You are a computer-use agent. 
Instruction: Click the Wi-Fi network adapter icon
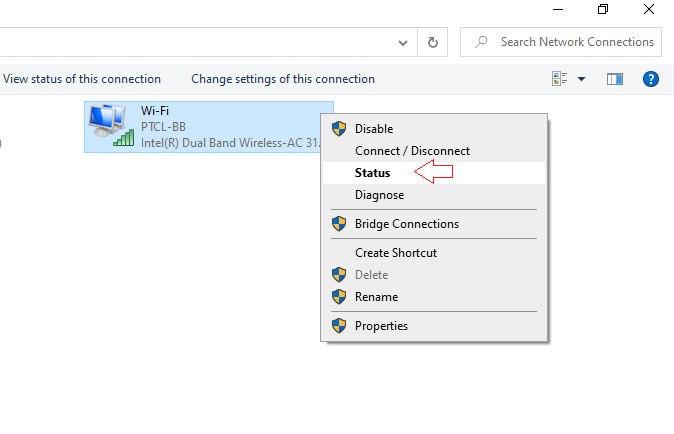point(110,125)
